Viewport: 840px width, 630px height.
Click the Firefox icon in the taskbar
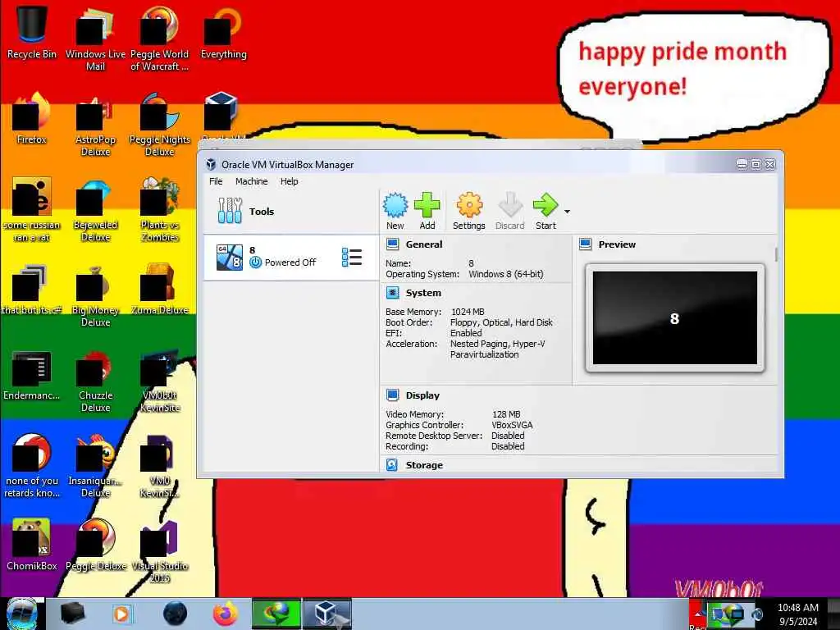tap(226, 614)
